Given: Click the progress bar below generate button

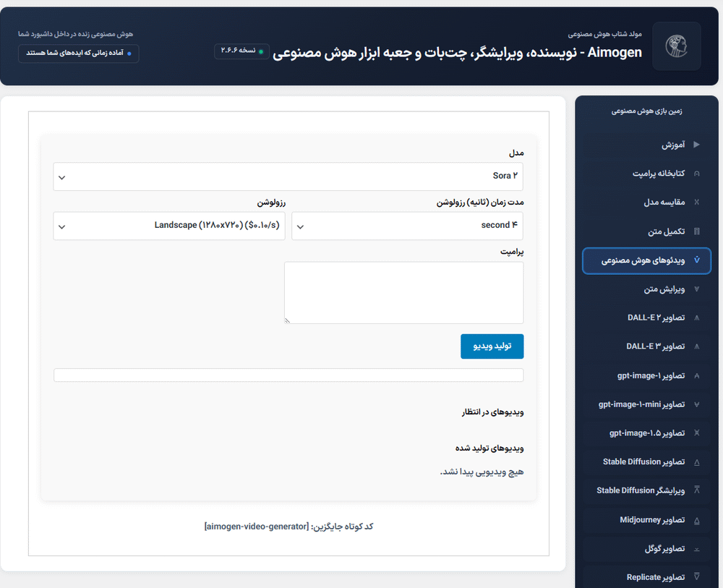Looking at the screenshot, I should click(288, 375).
